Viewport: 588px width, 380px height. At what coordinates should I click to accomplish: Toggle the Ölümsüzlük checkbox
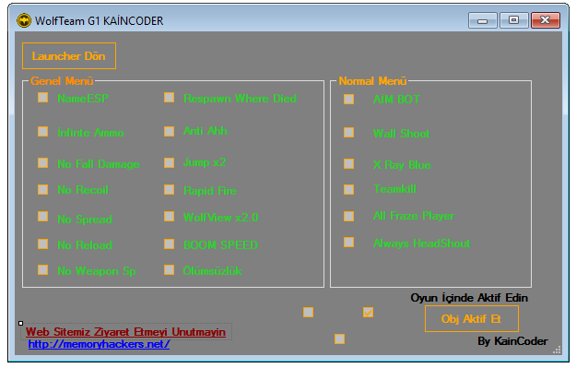170,270
